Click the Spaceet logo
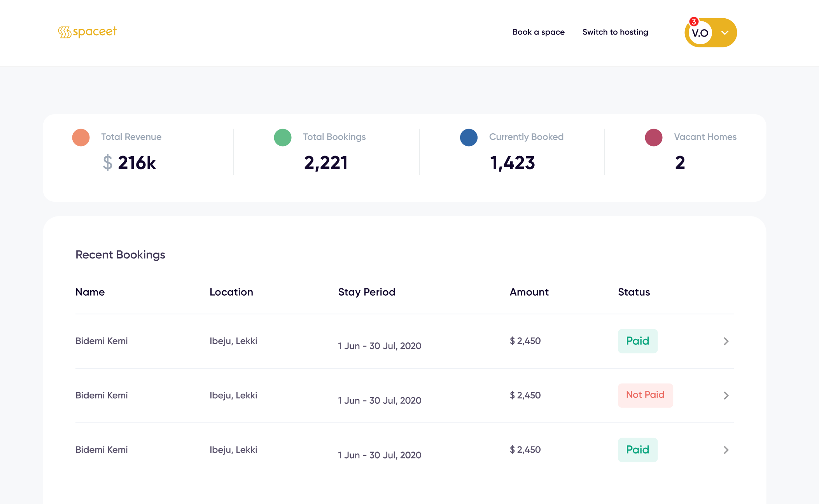 (87, 31)
